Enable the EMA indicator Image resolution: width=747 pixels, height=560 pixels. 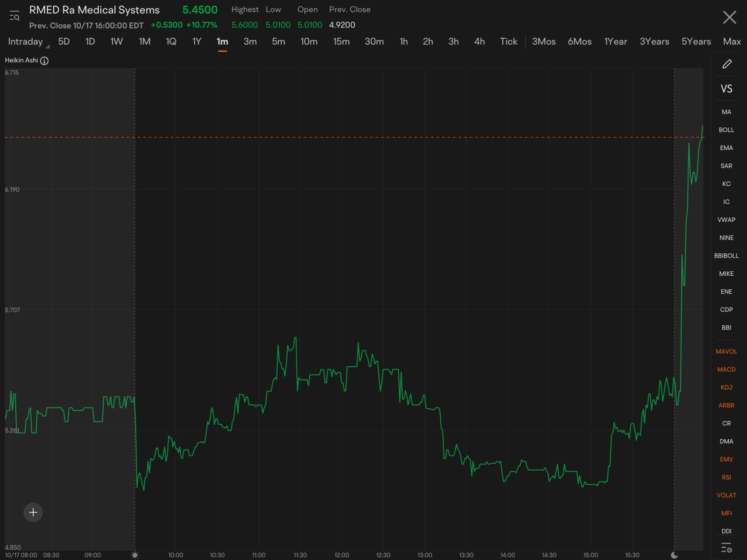(x=726, y=148)
